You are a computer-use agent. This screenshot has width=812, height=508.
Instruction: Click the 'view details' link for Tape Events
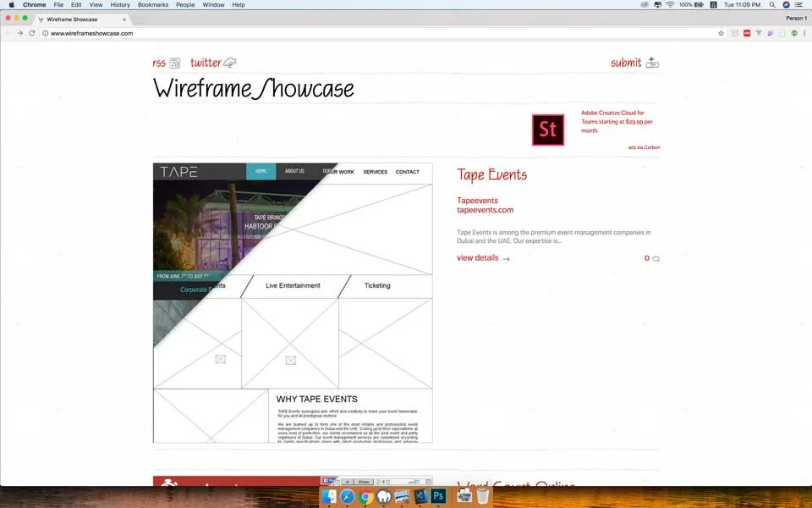click(x=477, y=258)
